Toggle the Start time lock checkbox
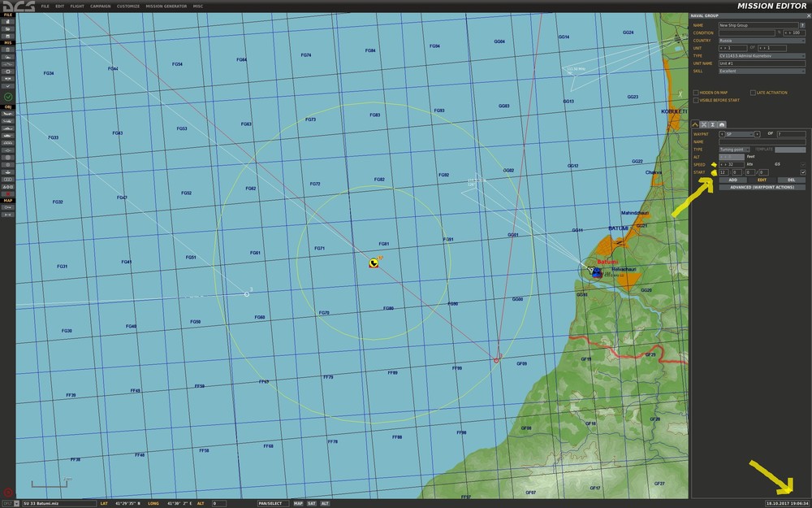 (x=803, y=172)
